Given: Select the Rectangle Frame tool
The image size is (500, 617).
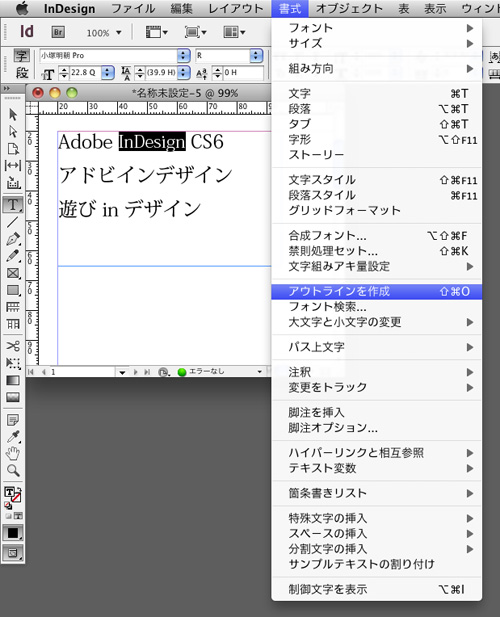Looking at the screenshot, I should pos(13,273).
